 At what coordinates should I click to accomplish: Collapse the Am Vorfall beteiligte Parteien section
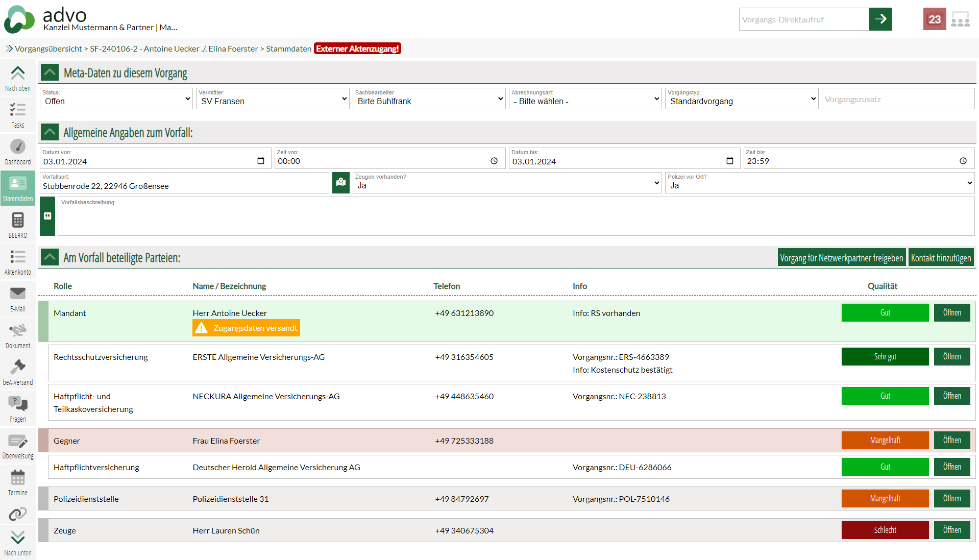[x=50, y=257]
